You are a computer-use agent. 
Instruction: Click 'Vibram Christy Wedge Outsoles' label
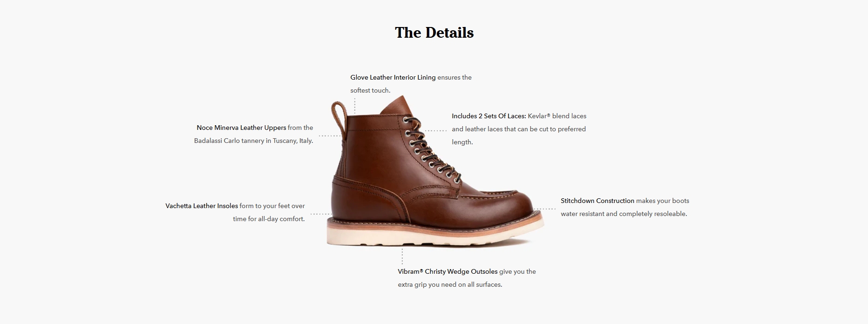click(x=448, y=271)
